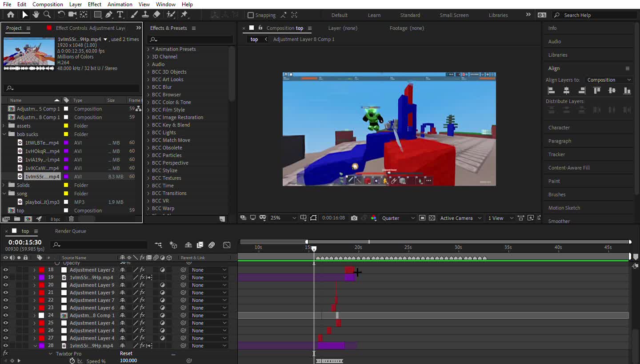Screen dimensions: 640x364
Task: Select the Pen tool
Action: 109,15
